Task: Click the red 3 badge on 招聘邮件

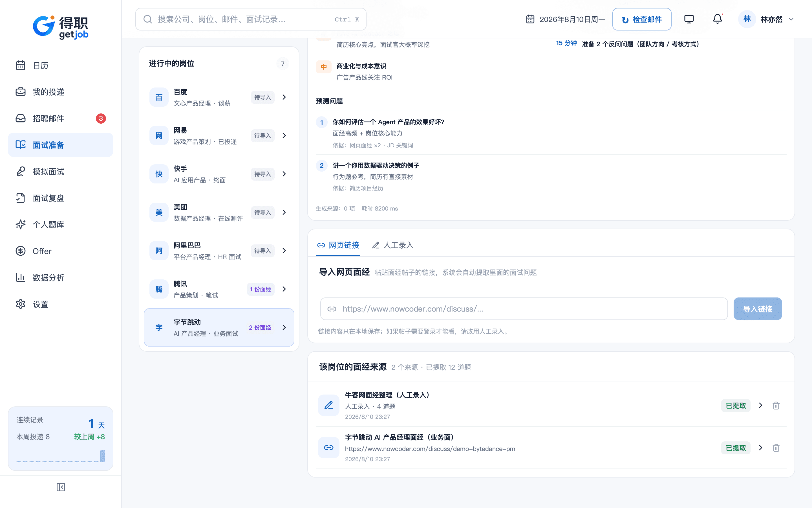Action: point(101,118)
